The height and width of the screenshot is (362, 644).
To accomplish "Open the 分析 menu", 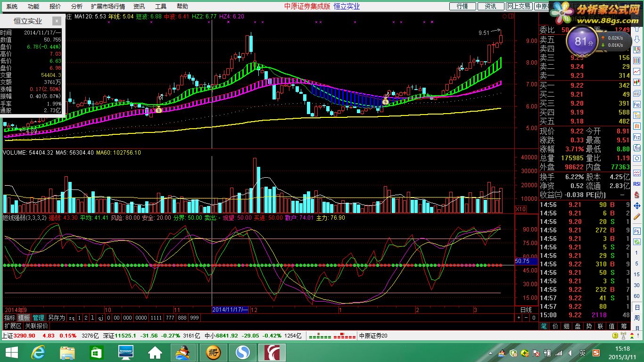I will [x=77, y=6].
